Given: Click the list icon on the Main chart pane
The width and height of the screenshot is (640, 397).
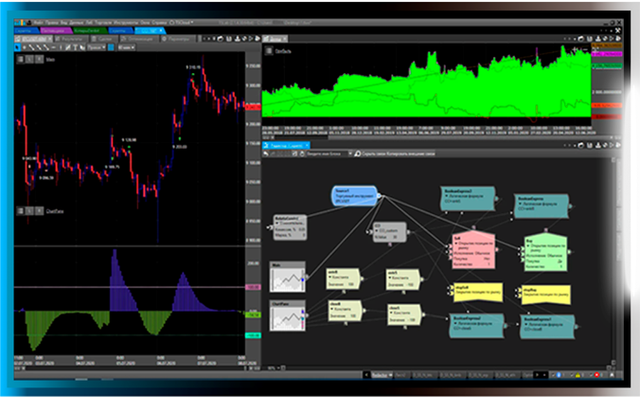Looking at the screenshot, I should coord(20,60).
